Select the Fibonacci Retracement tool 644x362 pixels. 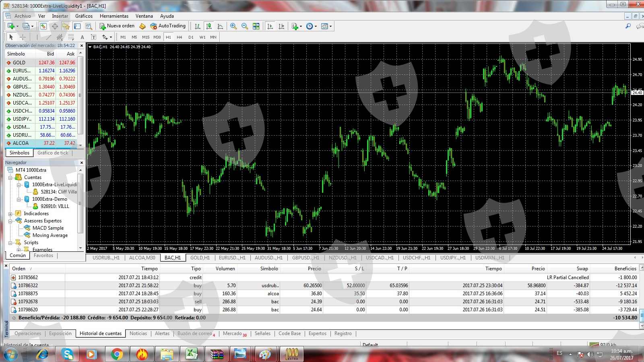pos(71,37)
